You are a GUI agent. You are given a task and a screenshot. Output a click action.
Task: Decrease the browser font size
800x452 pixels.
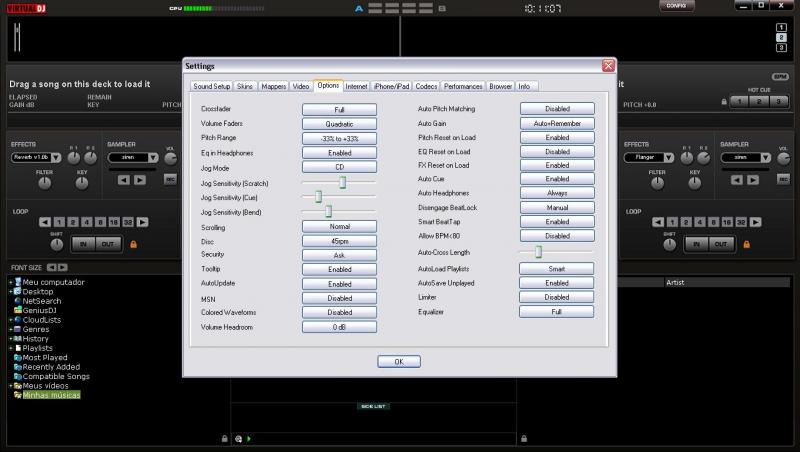52,267
